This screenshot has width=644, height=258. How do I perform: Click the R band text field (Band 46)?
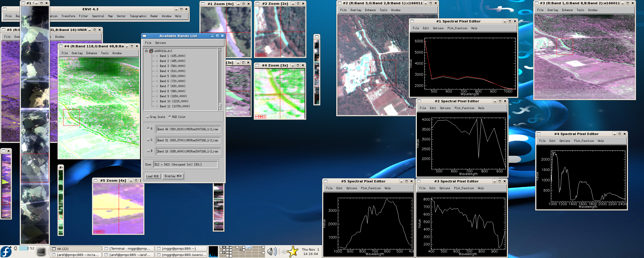[188, 129]
